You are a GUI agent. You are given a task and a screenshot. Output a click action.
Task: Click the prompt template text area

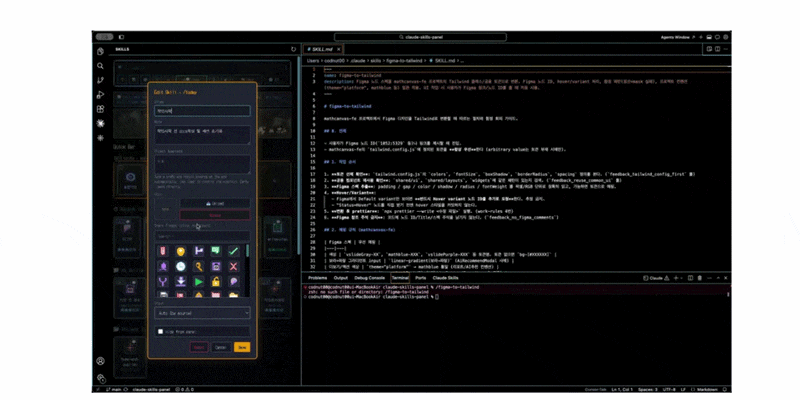click(202, 164)
